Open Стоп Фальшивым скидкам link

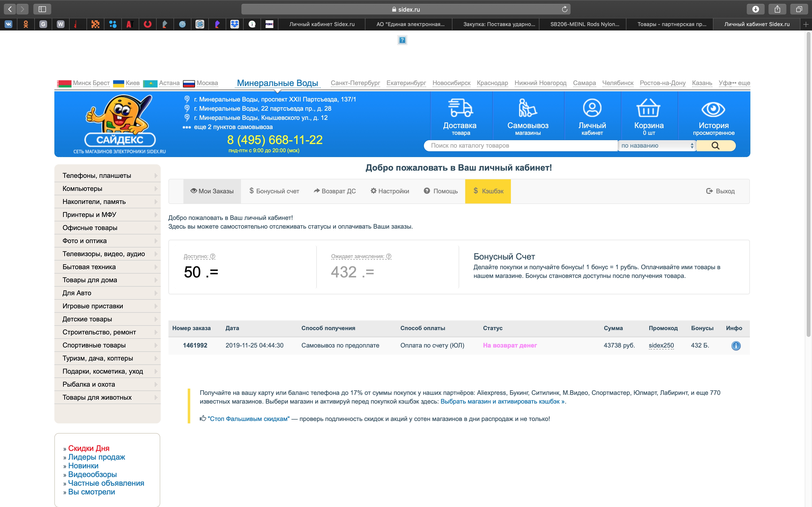point(248,419)
